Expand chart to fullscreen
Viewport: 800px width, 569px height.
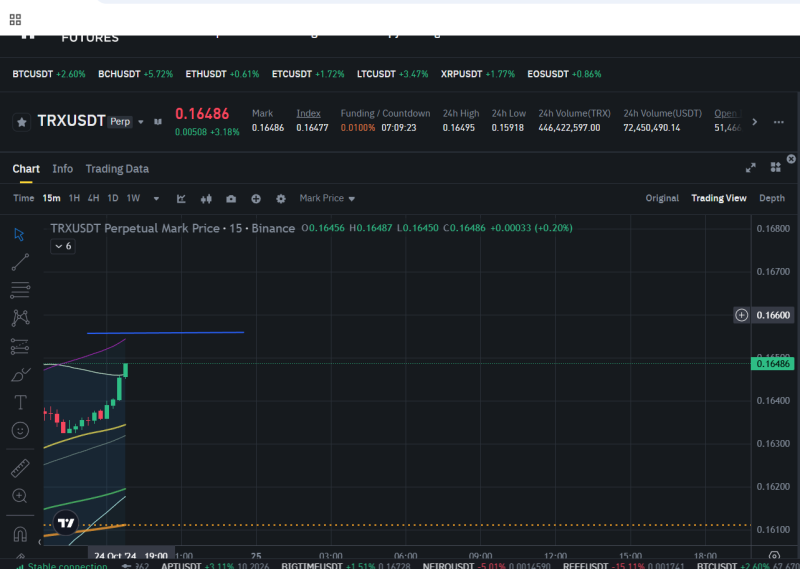coord(751,168)
